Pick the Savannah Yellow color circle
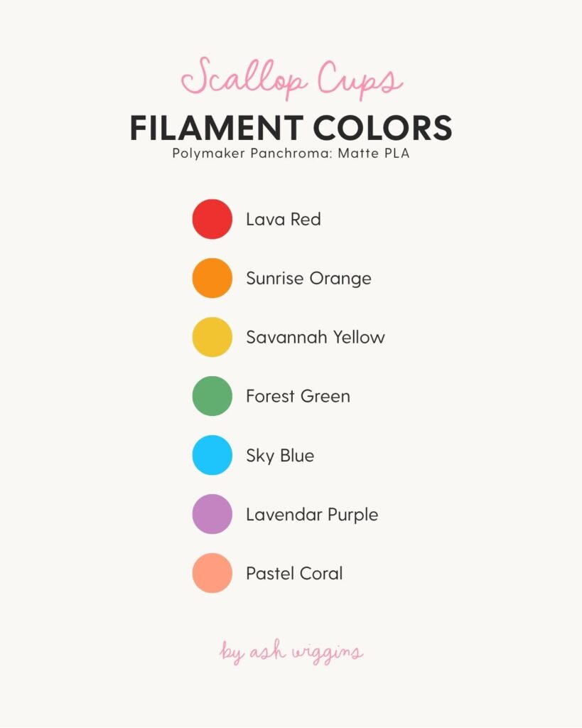 coord(212,337)
